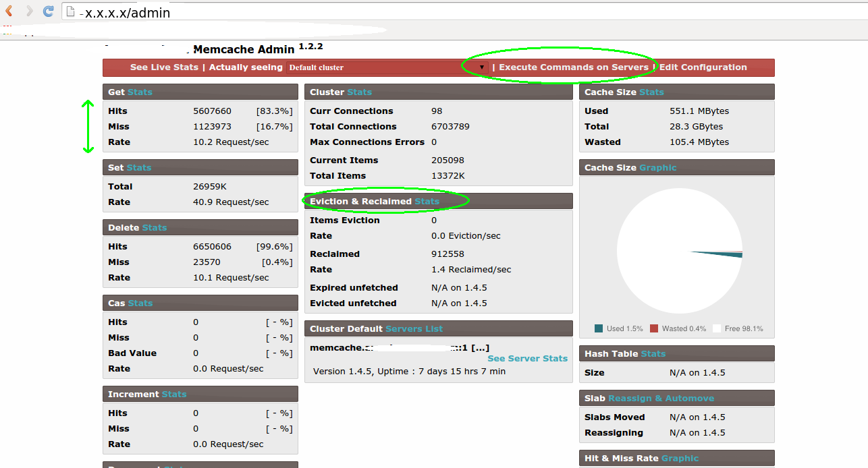Click See Server Stats link
Screen dimensions: 868x468
[x=527, y=358]
